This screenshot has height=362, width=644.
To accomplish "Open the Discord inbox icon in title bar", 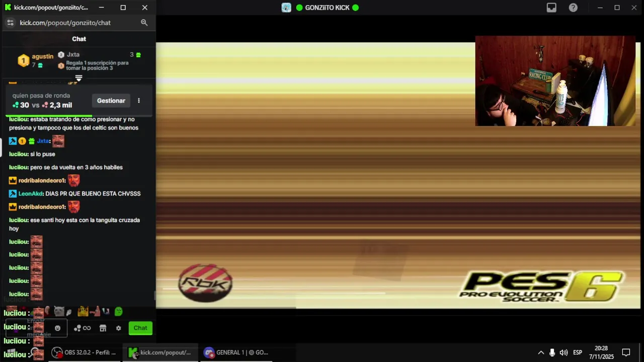I will pyautogui.click(x=551, y=8).
